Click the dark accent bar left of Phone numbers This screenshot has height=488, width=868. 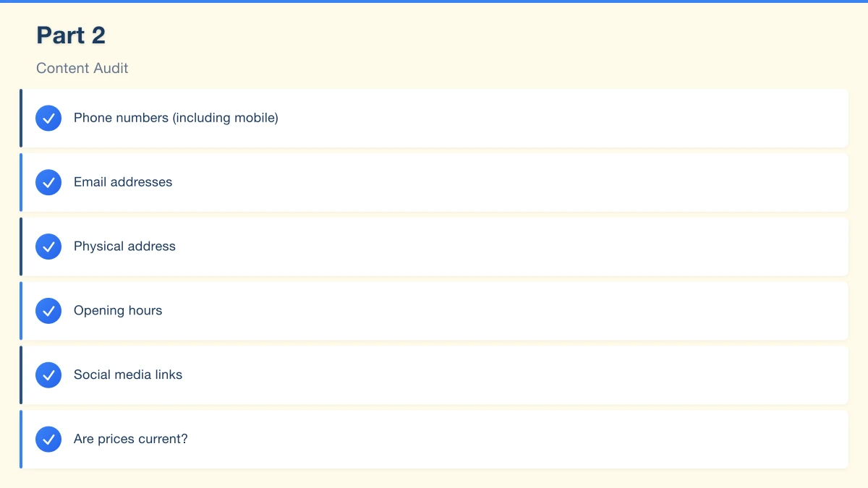click(21, 118)
